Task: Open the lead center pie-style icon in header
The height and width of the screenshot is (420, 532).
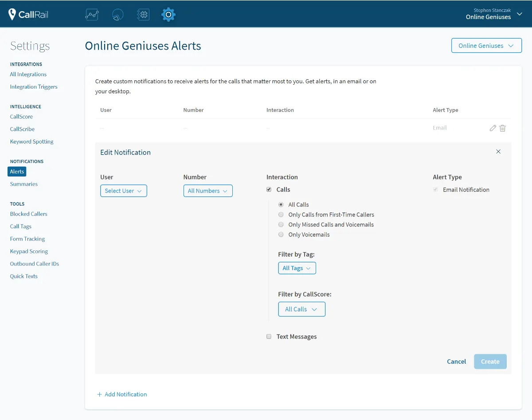Action: 117,15
